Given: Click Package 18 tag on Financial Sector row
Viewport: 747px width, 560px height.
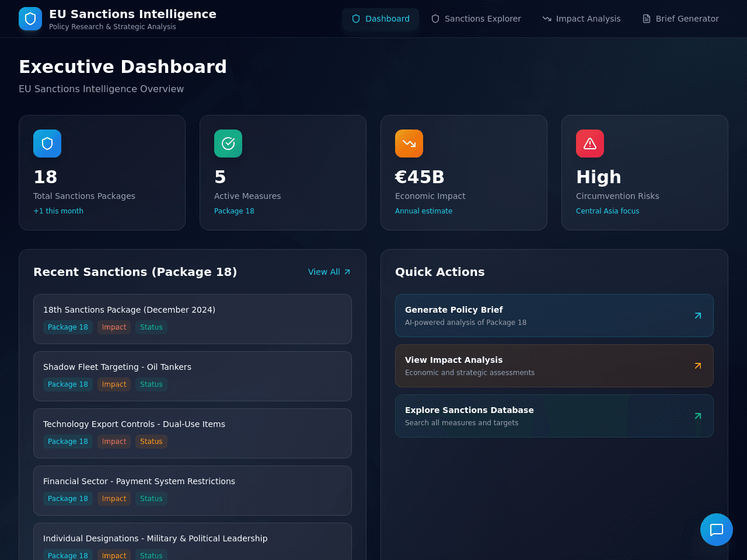Looking at the screenshot, I should point(68,499).
